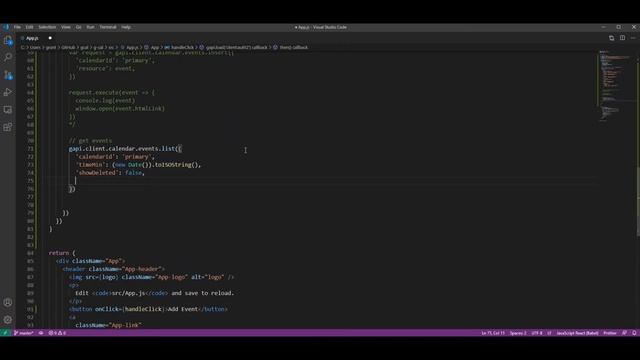Close App.js via the unsaved dot
The width and height of the screenshot is (640, 360).
(x=50, y=38)
